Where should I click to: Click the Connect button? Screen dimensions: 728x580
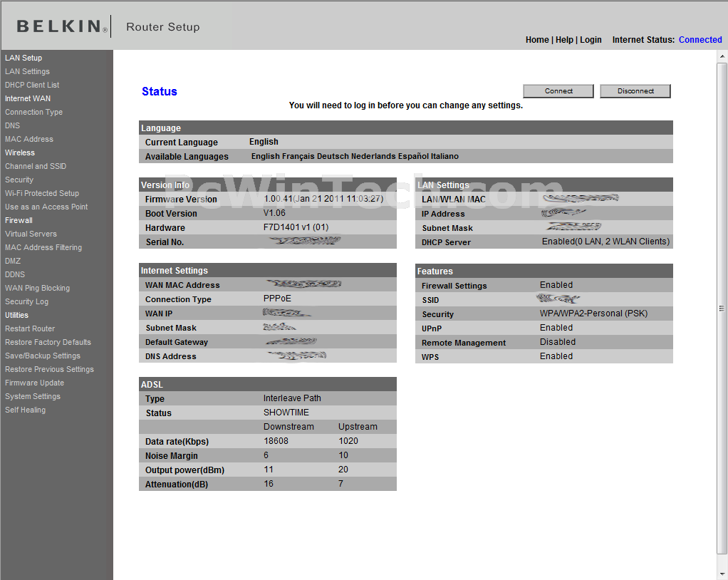tap(558, 91)
